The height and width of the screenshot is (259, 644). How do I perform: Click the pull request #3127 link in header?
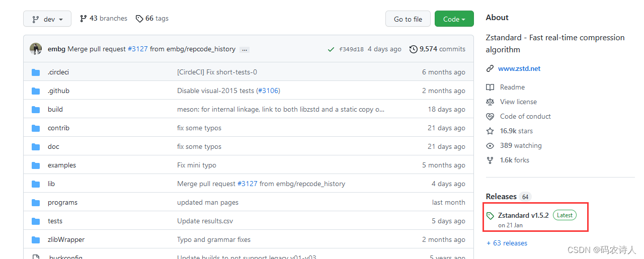137,49
